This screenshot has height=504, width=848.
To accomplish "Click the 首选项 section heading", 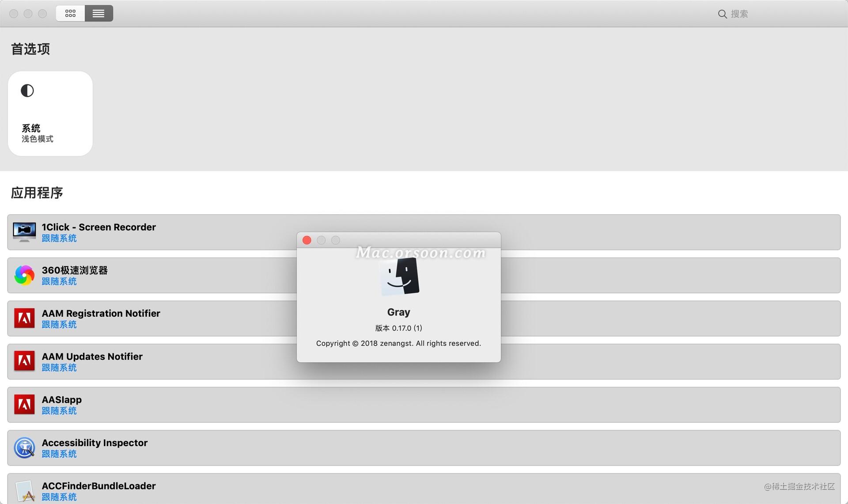I will point(30,49).
